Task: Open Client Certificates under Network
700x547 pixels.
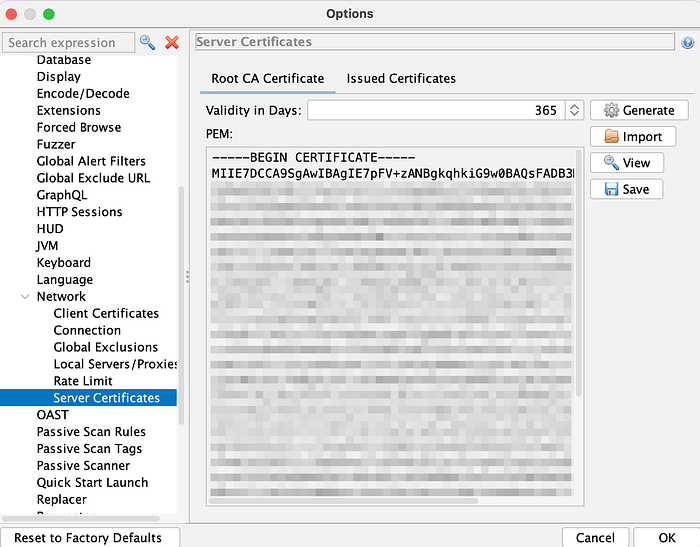Action: [106, 313]
